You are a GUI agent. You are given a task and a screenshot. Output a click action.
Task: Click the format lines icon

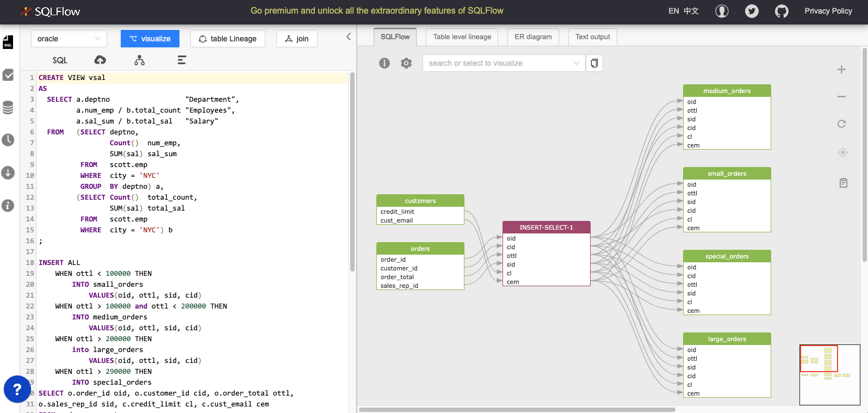(182, 60)
